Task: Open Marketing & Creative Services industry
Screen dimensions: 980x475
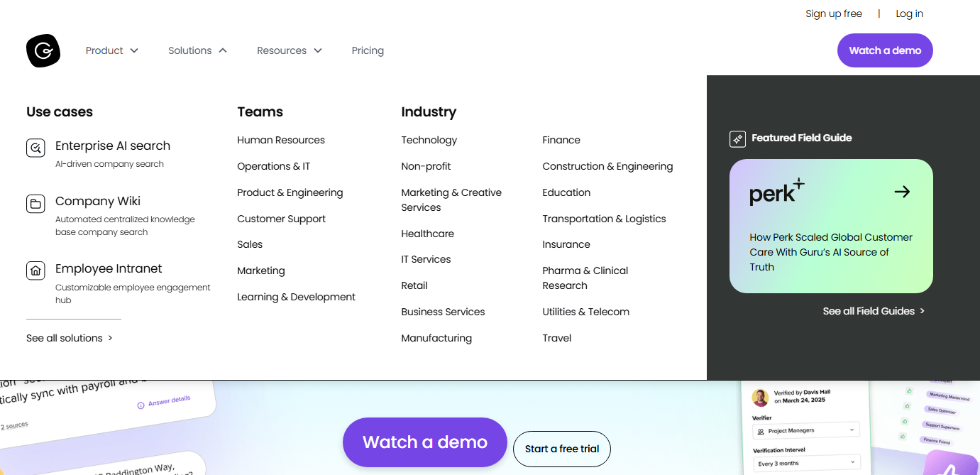Action: pyautogui.click(x=451, y=200)
